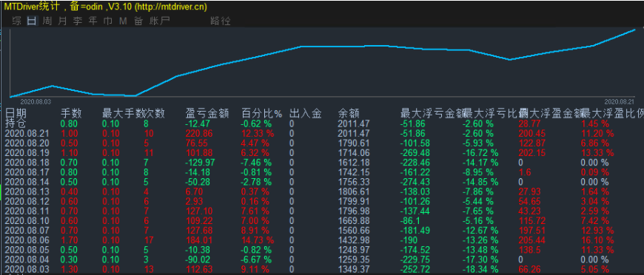Image resolution: width=644 pixels, height=275 pixels.
Task: Select table row date 2020.08.06
Action: (x=27, y=240)
